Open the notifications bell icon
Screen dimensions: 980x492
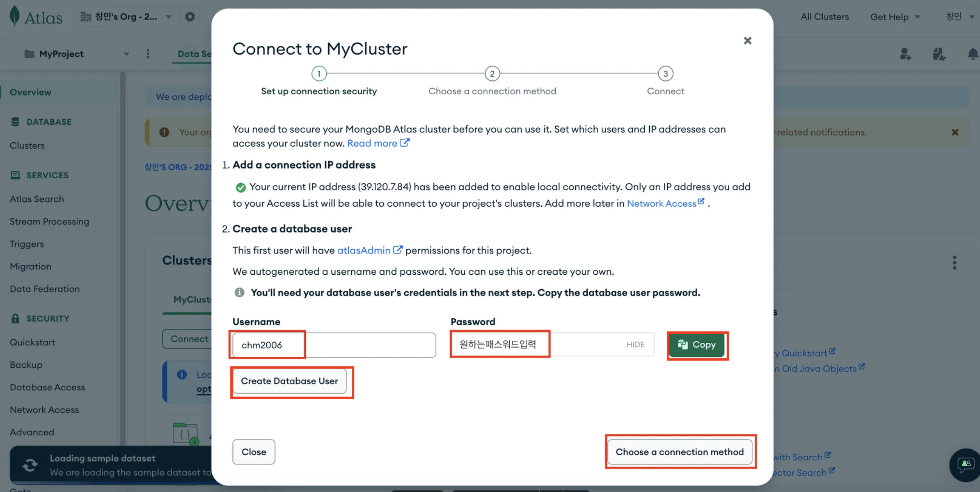(x=973, y=54)
